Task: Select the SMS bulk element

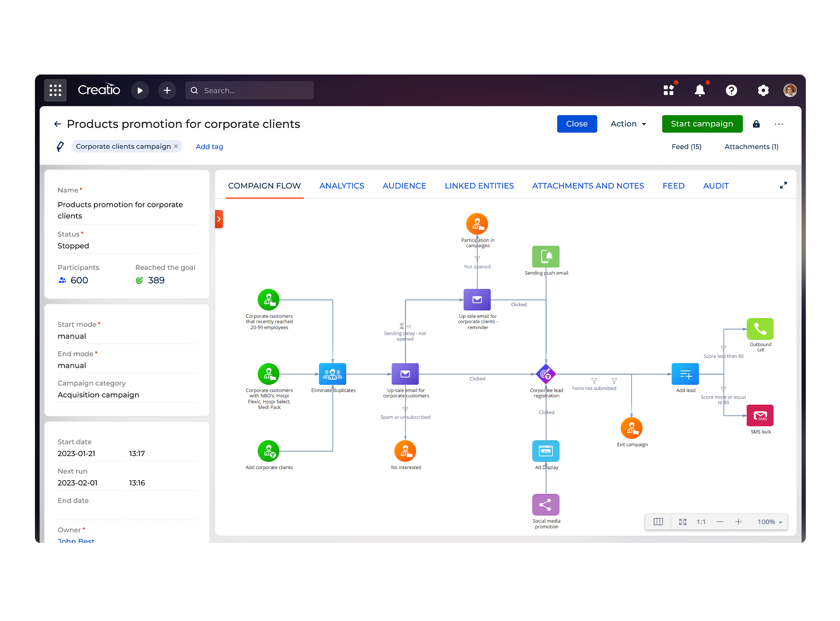Action: coord(760,415)
